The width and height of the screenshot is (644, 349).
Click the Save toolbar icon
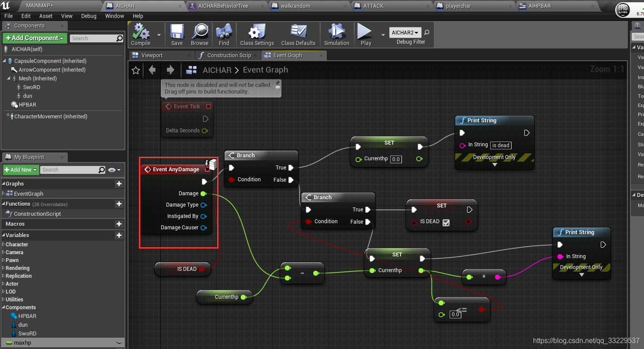click(x=177, y=31)
